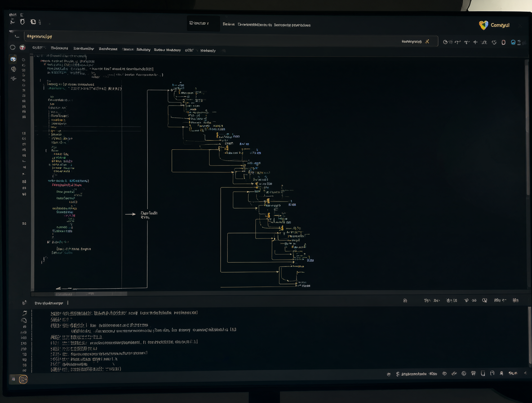Image resolution: width=532 pixels, height=403 pixels.
Task: Click the bottom output panel's vertical scrollbar
Action: [529, 335]
